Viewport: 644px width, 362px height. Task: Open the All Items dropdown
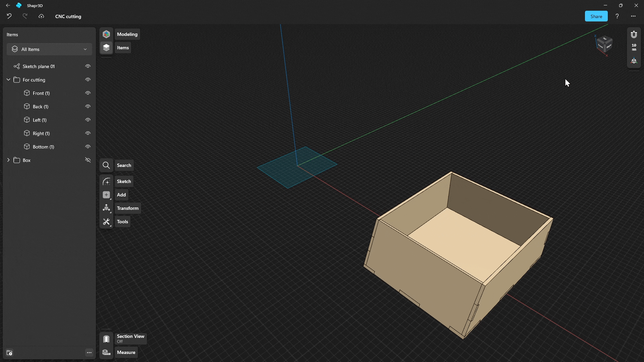49,49
